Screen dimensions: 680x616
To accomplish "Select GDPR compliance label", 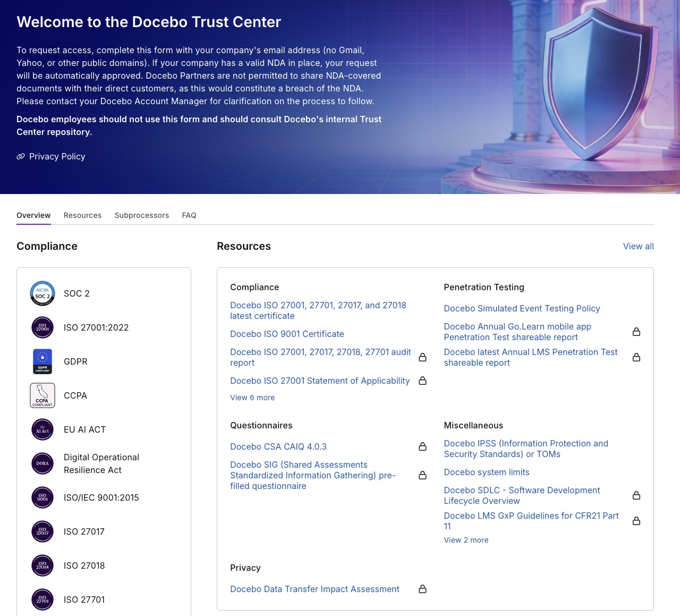I will click(x=75, y=361).
